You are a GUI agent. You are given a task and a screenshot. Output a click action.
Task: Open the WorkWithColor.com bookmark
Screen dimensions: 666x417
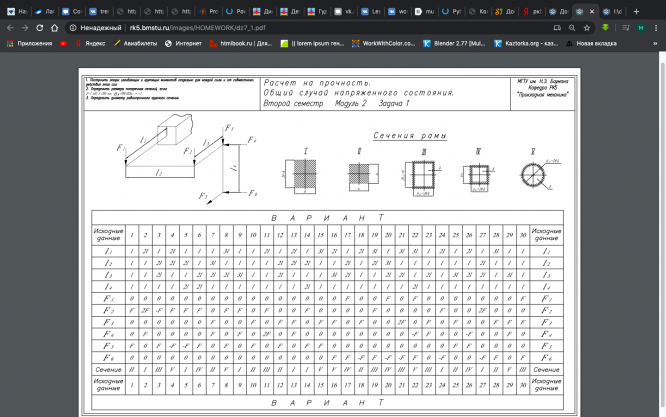tap(384, 43)
